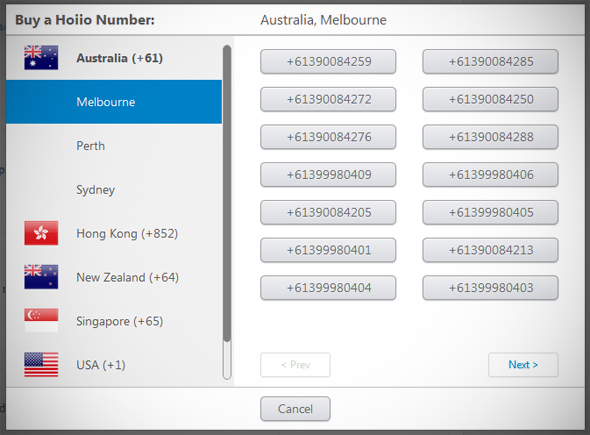Click the Singapore flag icon

tap(41, 321)
